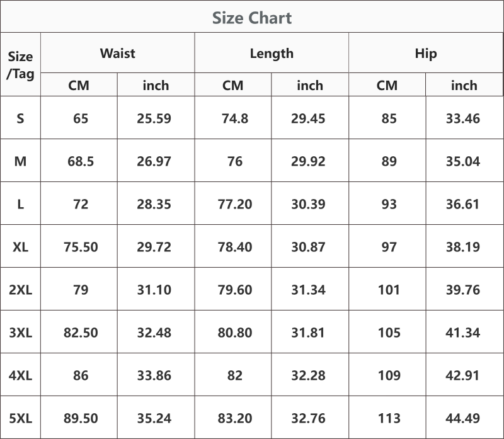Select the XL size row label
504x439 pixels.
tap(20, 247)
